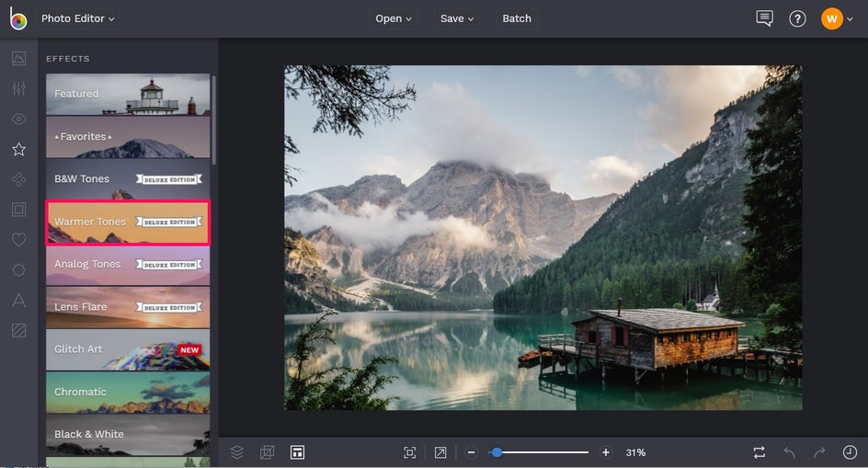Open the feedback chat icon
This screenshot has width=868, height=468.
764,18
